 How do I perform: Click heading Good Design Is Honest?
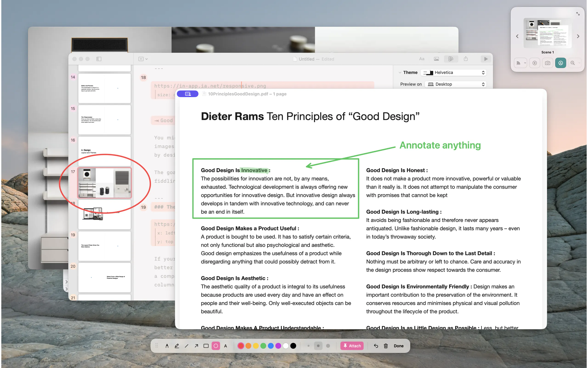pos(397,170)
